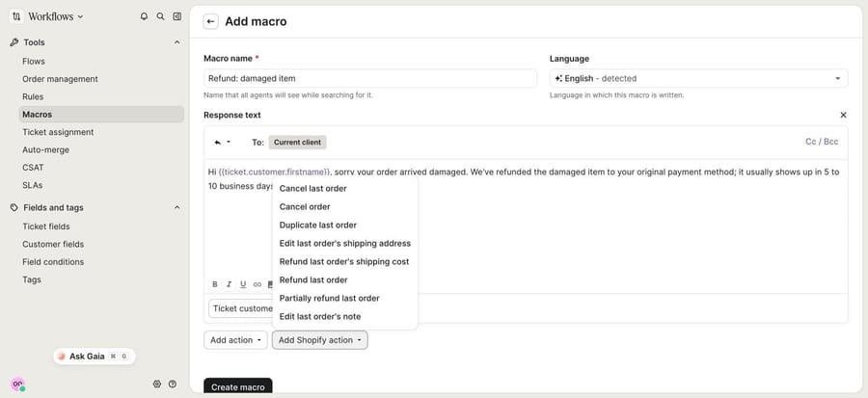Close the Add Shopify action dropdown

coord(319,340)
